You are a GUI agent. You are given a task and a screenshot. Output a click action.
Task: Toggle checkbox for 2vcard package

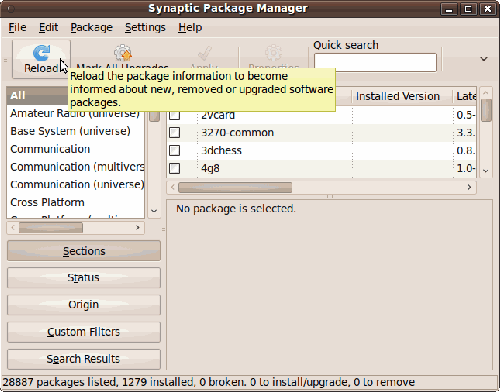(175, 115)
